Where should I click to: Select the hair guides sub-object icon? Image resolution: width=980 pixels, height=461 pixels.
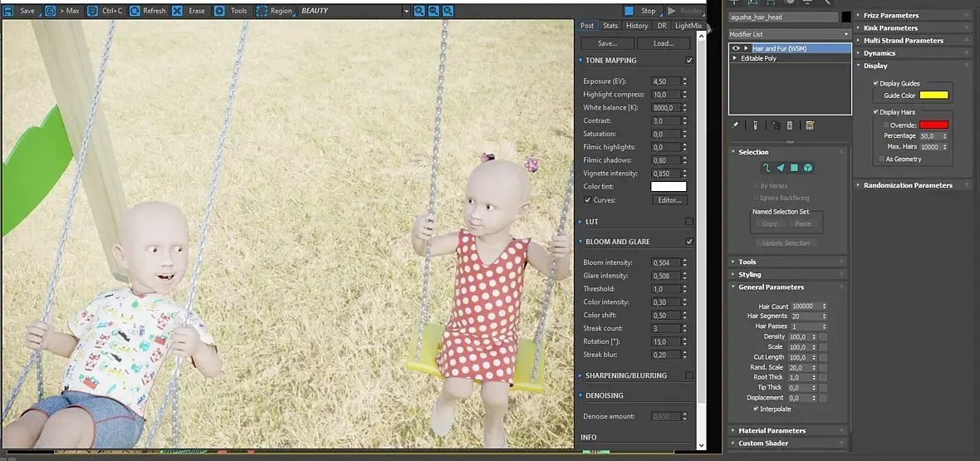(x=767, y=168)
